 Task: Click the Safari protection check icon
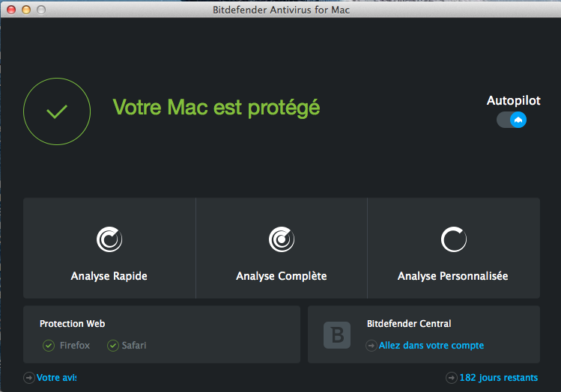[113, 346]
